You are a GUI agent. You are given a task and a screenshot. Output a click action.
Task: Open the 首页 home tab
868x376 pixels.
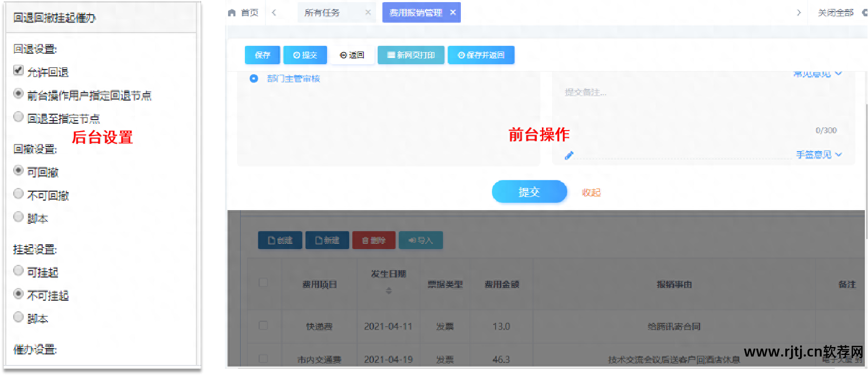tap(250, 13)
